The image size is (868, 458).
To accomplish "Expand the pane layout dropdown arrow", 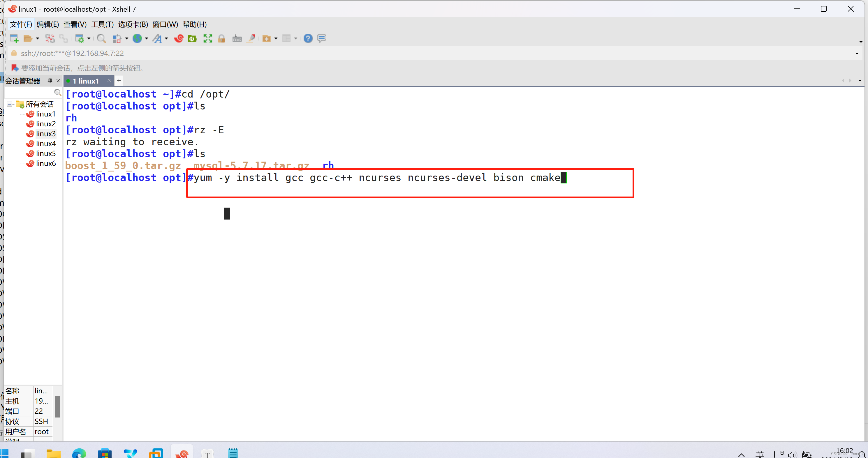I will coord(296,38).
